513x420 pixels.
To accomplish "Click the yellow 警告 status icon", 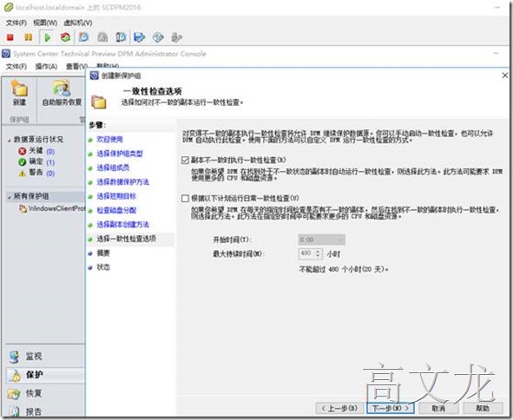I will 23,173.
